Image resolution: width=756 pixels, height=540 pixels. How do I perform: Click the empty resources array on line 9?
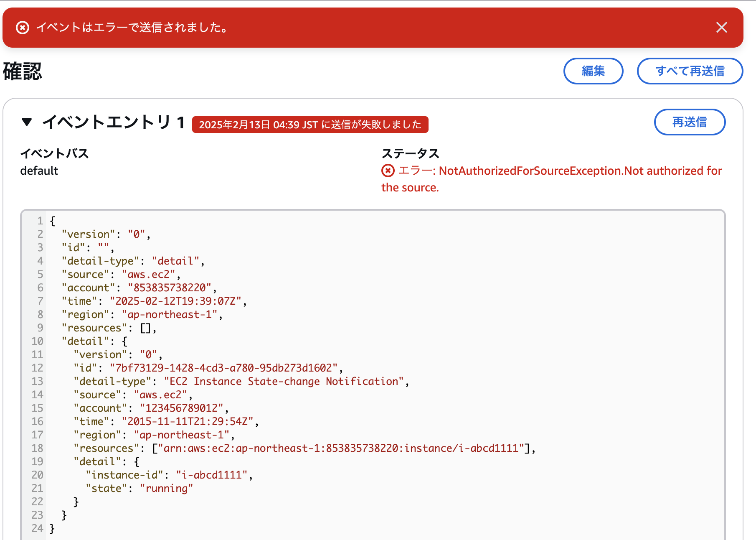coord(145,328)
